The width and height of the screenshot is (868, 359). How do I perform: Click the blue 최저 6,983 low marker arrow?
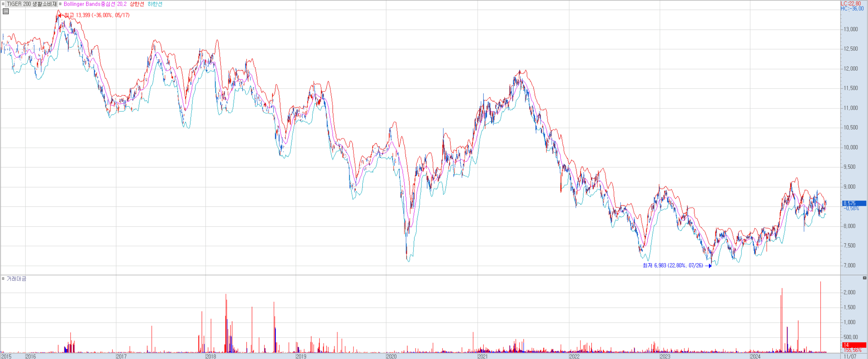click(709, 266)
